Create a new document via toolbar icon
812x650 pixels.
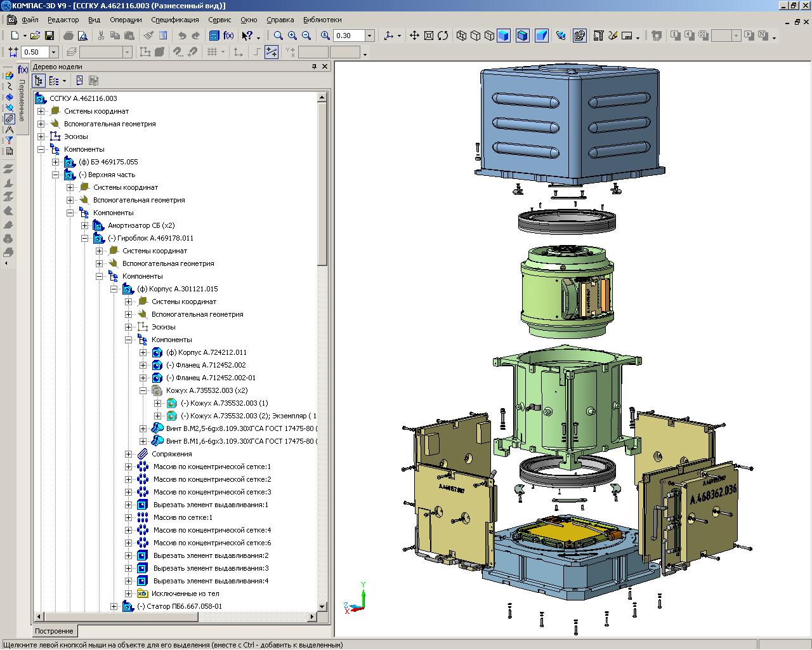(x=15, y=36)
